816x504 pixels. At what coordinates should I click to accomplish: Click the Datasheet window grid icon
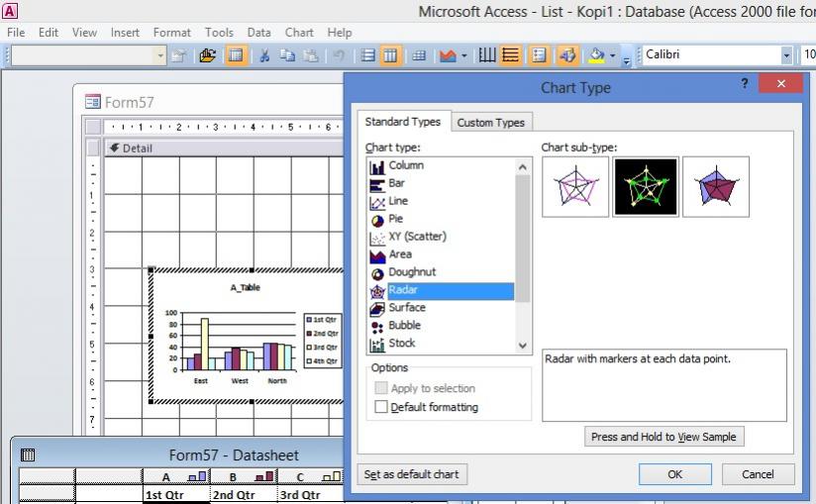[28, 455]
